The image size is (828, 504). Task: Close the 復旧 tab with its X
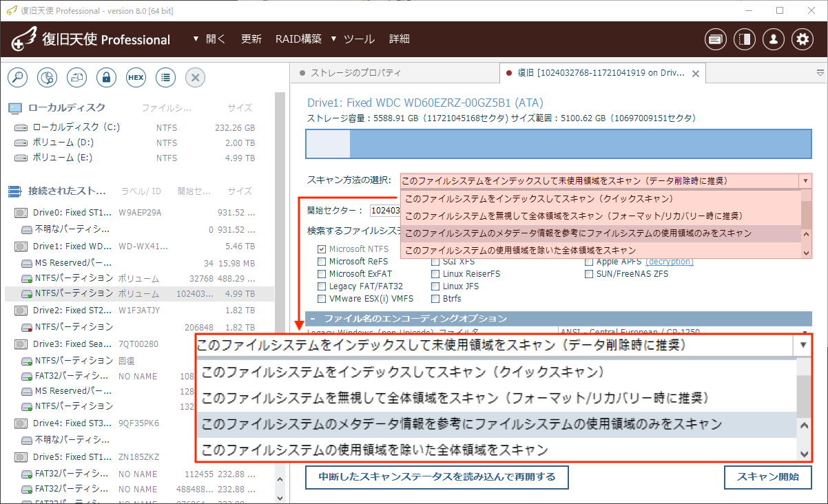tap(695, 74)
